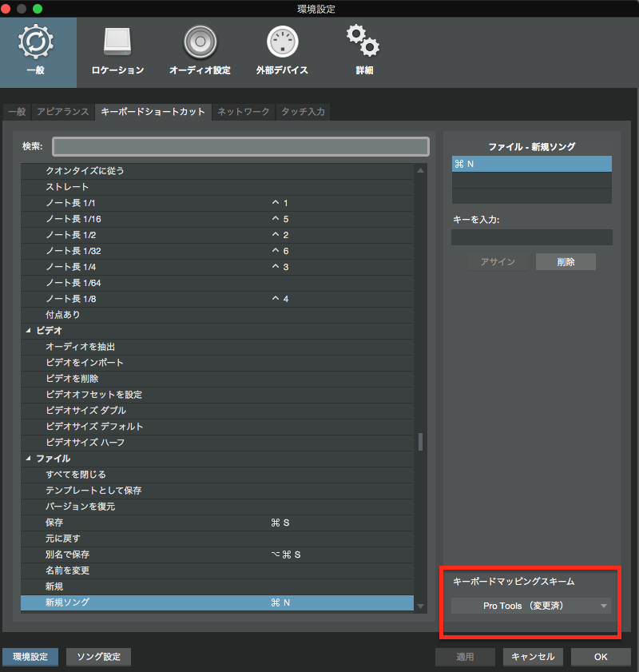Click the 検索 search field

[x=240, y=146]
